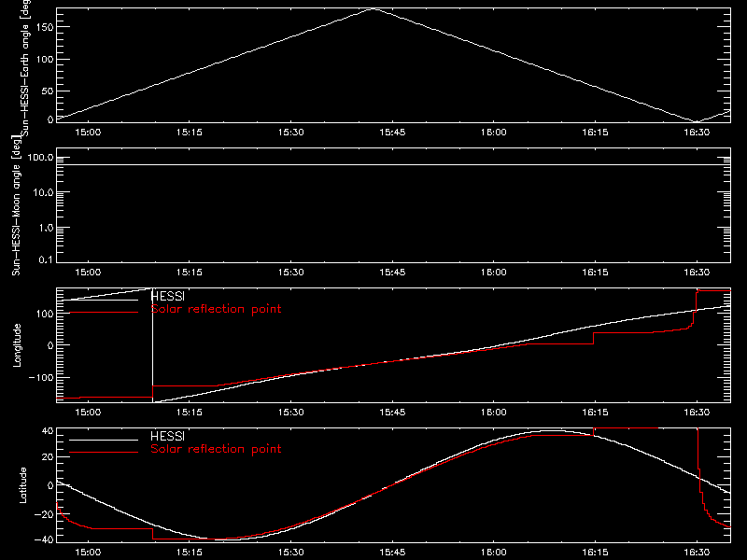The width and height of the screenshot is (747, 560).
Task: Click the -20 tick on Latitude axis
Action: click(x=44, y=514)
